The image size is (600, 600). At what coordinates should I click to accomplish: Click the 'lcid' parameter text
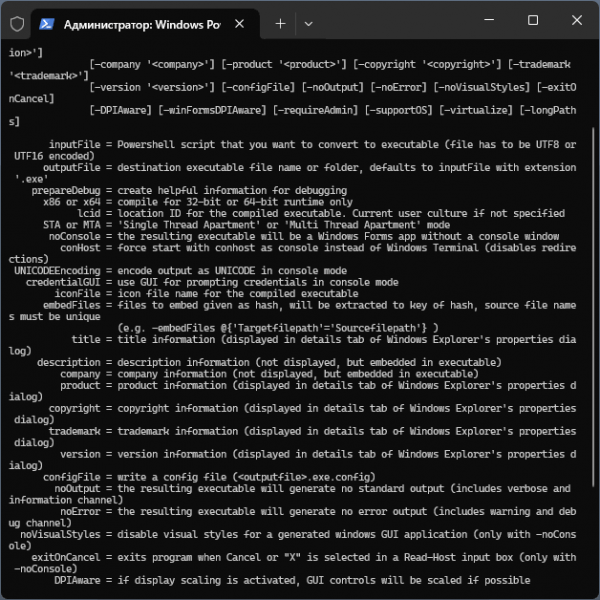(x=89, y=214)
